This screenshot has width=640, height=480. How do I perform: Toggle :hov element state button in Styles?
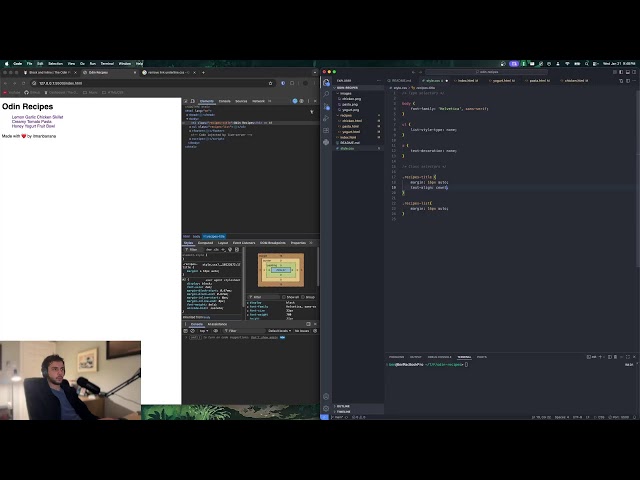209,249
